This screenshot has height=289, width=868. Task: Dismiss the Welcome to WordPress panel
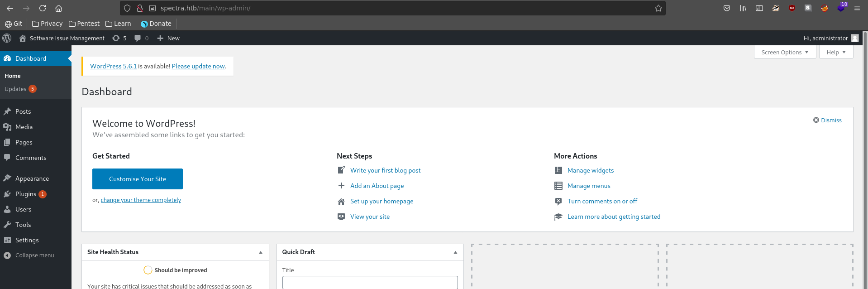827,120
